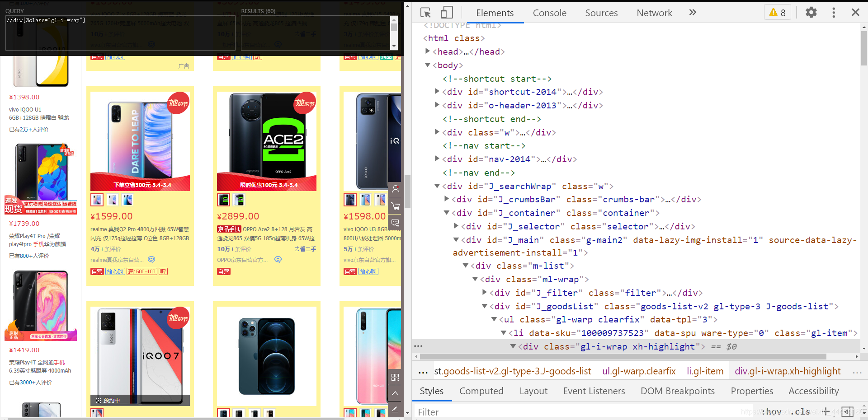
Task: Click the 荣耀Play4T Pro product title in left column
Action: coord(38,240)
